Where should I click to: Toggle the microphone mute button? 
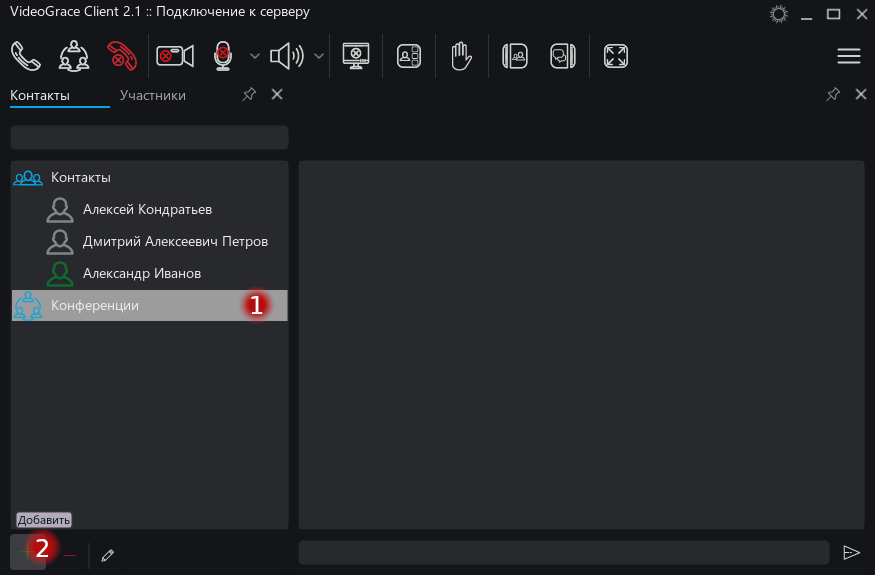pos(223,56)
